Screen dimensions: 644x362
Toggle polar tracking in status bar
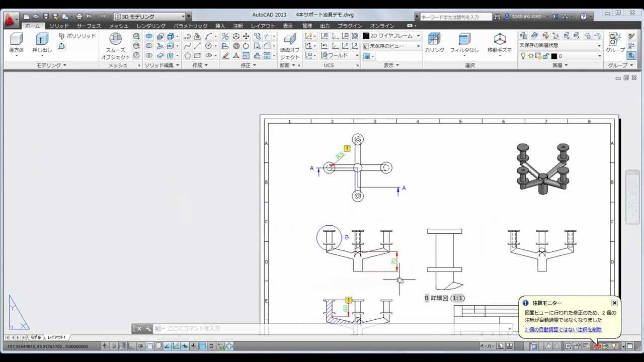[x=140, y=346]
